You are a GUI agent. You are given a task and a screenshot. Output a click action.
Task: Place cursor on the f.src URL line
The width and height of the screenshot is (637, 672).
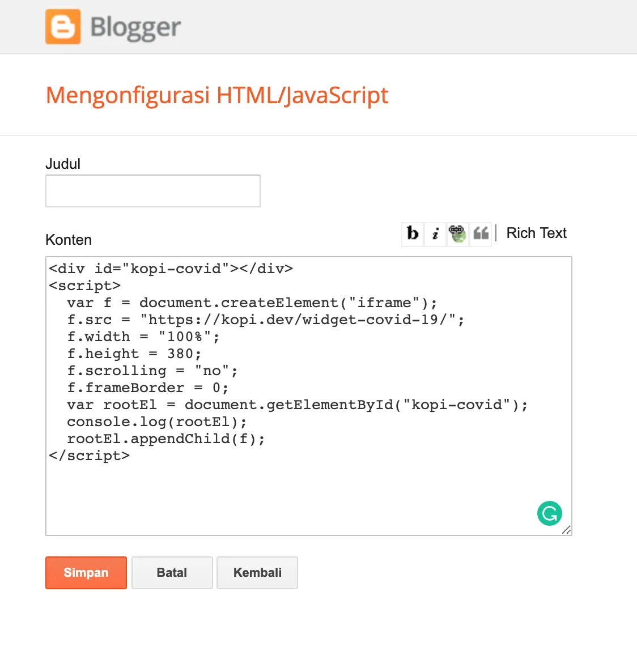click(x=265, y=320)
